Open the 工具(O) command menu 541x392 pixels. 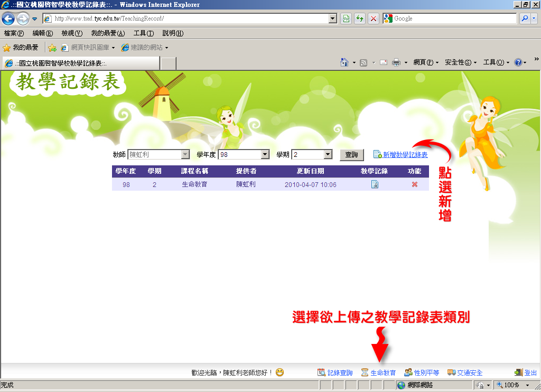pos(496,62)
